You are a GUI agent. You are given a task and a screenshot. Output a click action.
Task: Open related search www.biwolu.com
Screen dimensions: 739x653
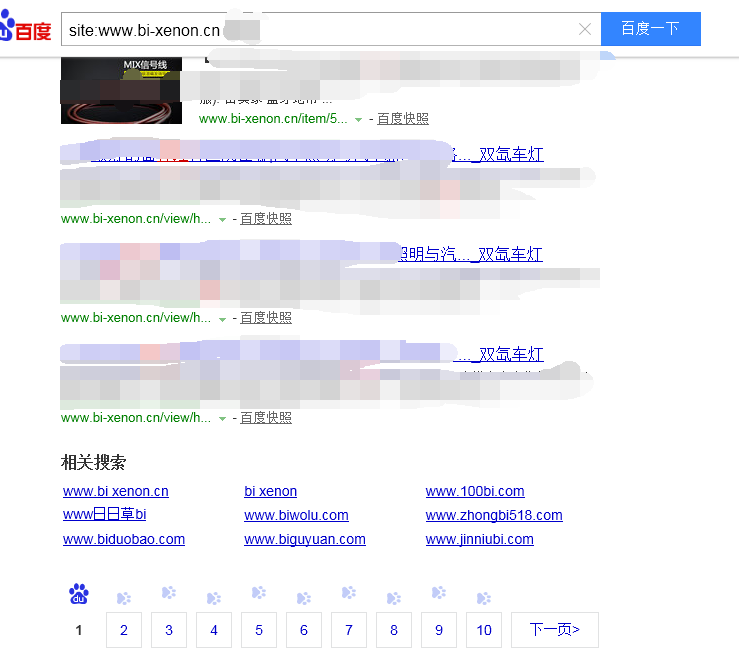(296, 515)
